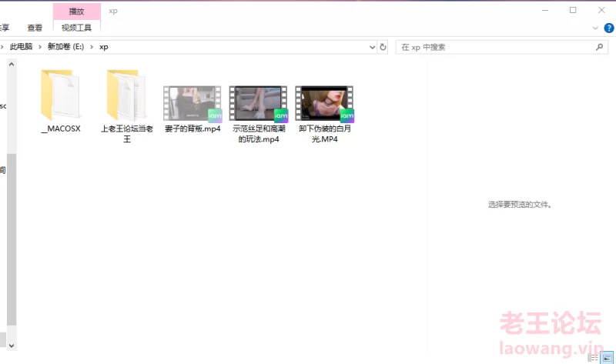Viewport: 616px width, 364px height.
Task: Click the magnifier search icon
Action: click(599, 47)
